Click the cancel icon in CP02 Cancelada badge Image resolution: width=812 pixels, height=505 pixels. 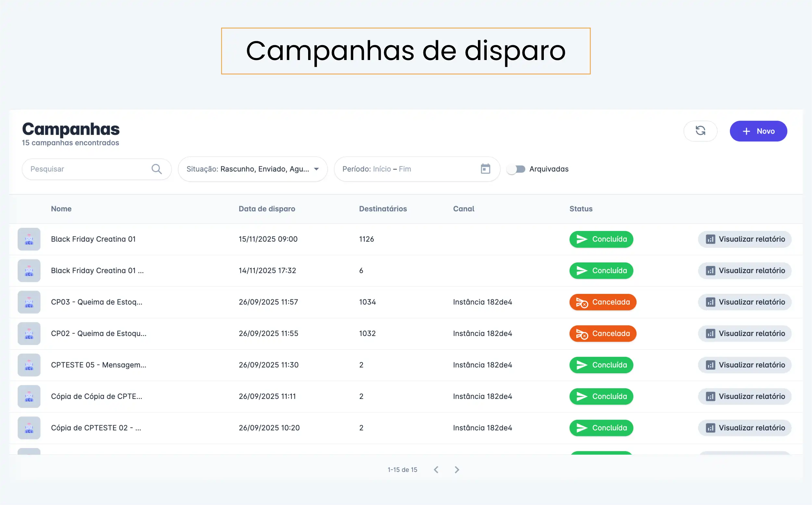tap(582, 334)
